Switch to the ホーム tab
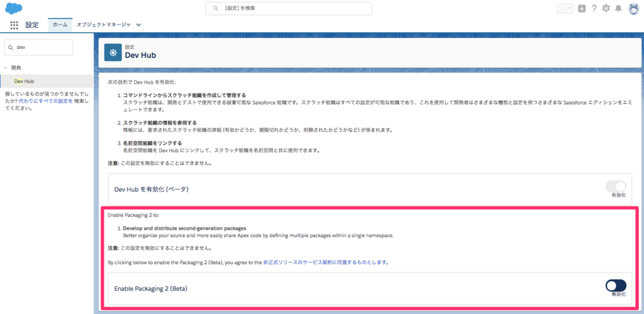The image size is (644, 314). (60, 25)
